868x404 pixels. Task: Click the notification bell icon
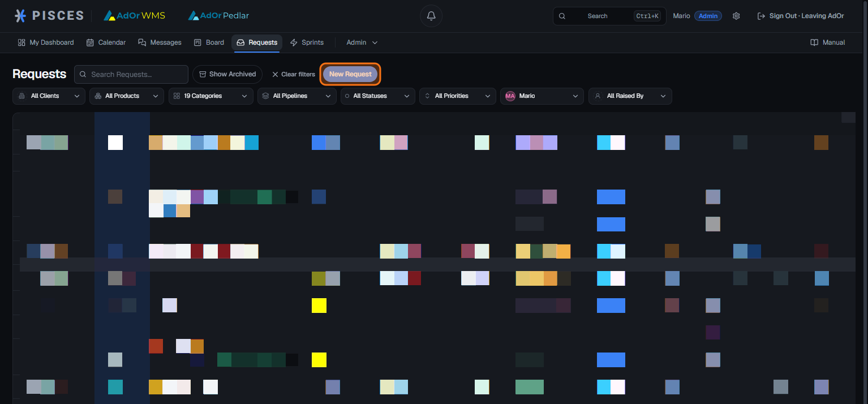431,16
